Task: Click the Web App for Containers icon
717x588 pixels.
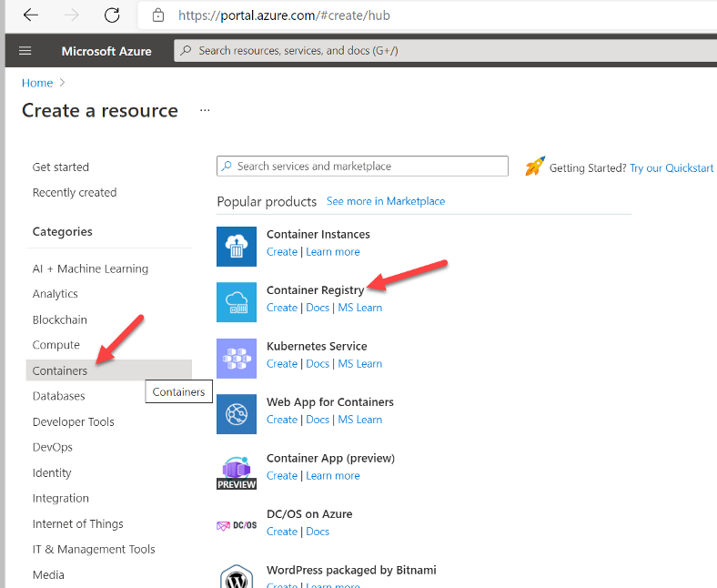Action: tap(237, 414)
